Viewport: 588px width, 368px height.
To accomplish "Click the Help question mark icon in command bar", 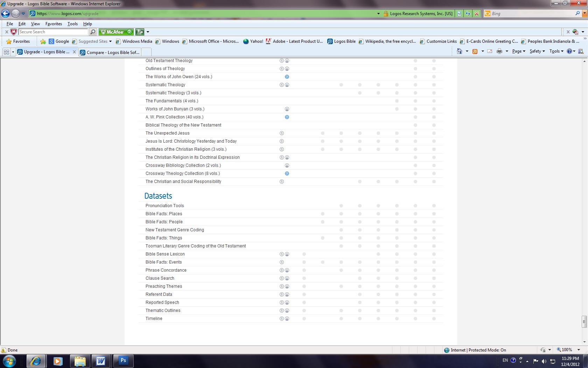I will 569,51.
